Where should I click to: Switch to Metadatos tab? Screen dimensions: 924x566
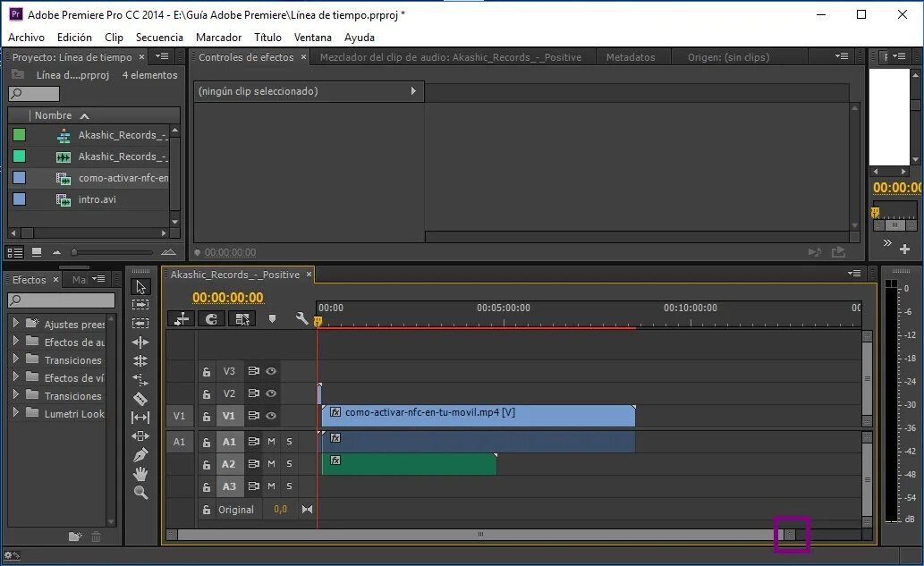631,57
